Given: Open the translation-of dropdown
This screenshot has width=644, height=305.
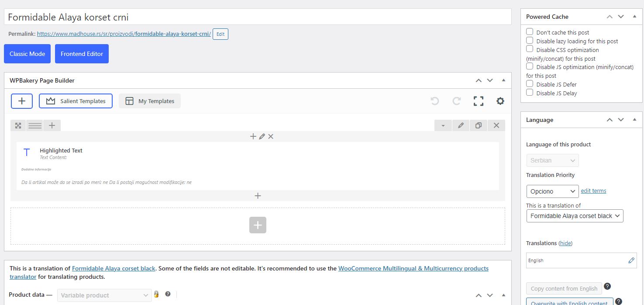Looking at the screenshot, I should [x=575, y=216].
